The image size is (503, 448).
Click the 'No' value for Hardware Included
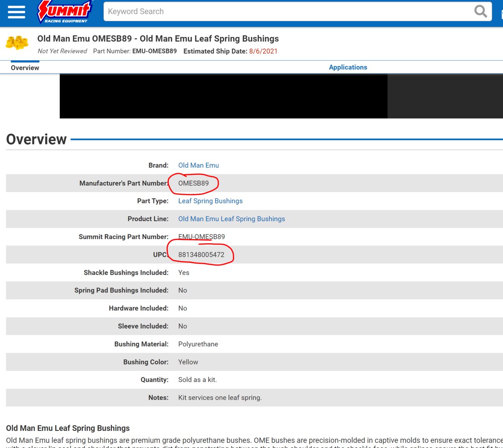pyautogui.click(x=182, y=308)
